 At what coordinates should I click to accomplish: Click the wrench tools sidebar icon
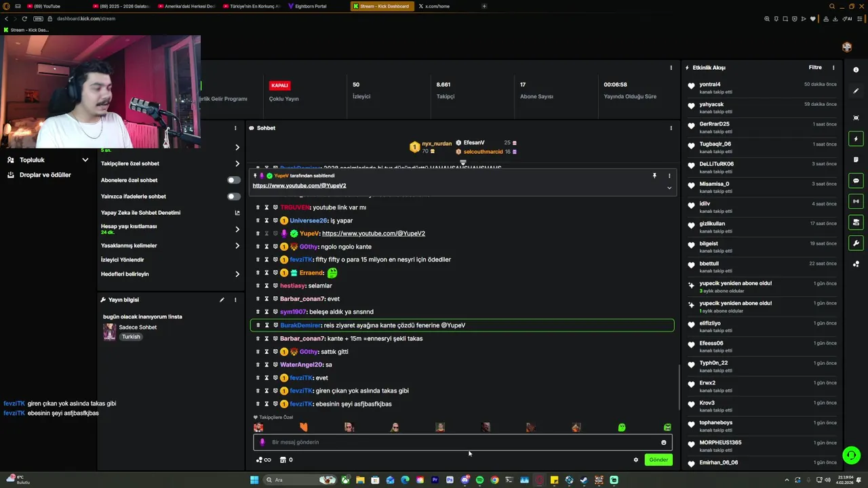point(856,243)
